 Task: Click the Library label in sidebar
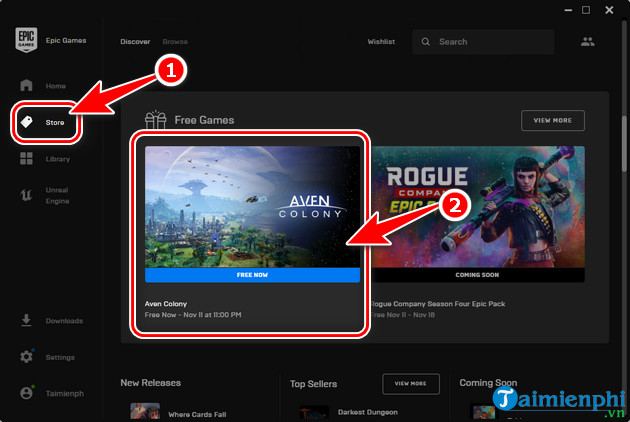click(x=58, y=159)
